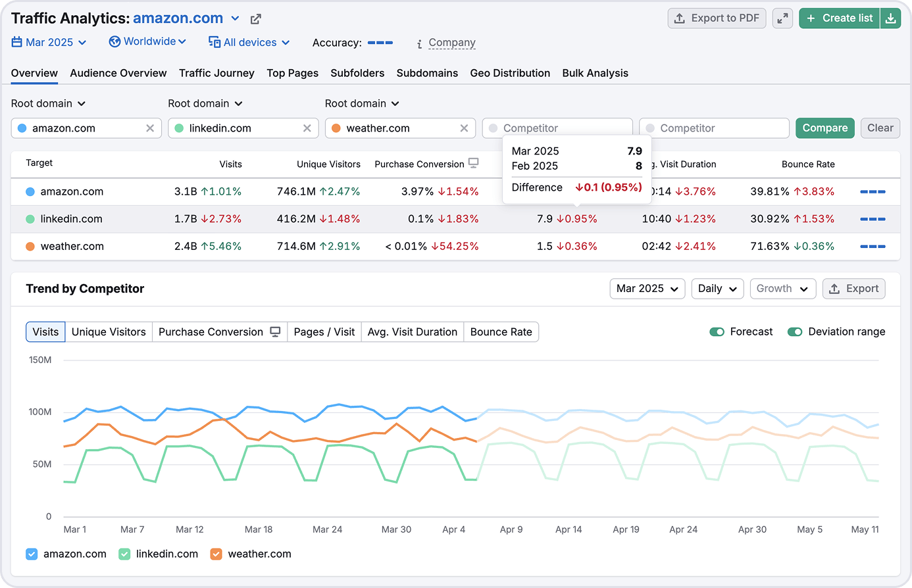Click the monitor icon beside Purchase Conversion

click(x=473, y=163)
